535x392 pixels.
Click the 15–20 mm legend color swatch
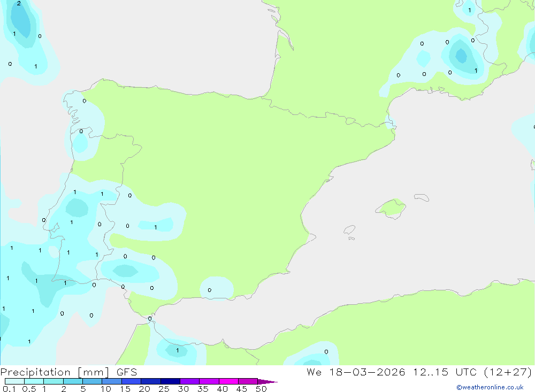(132, 381)
